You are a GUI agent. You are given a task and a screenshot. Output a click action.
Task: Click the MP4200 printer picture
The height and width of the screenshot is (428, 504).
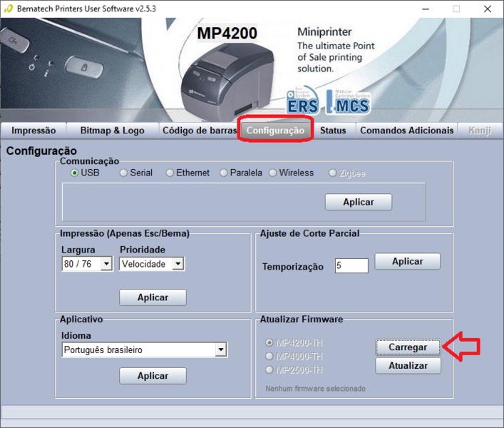227,81
